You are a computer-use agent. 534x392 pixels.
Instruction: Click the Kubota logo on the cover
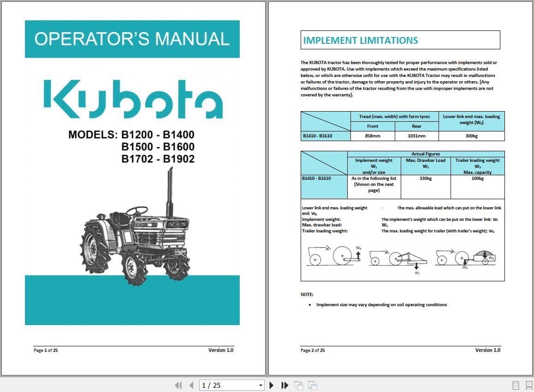133,99
